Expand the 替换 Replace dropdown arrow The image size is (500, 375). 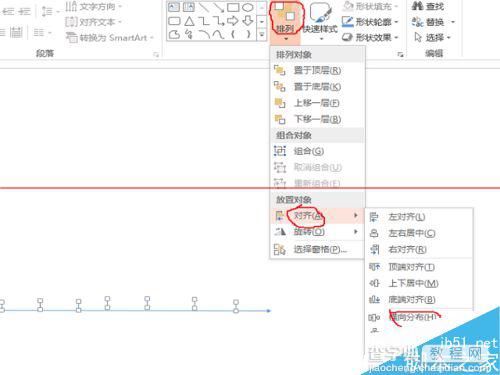[453, 22]
